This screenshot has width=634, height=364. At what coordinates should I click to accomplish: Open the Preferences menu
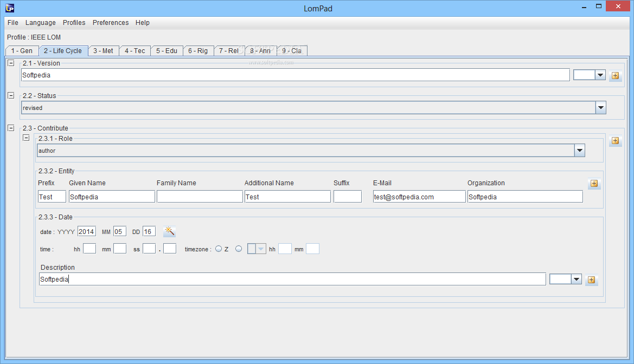pyautogui.click(x=111, y=23)
